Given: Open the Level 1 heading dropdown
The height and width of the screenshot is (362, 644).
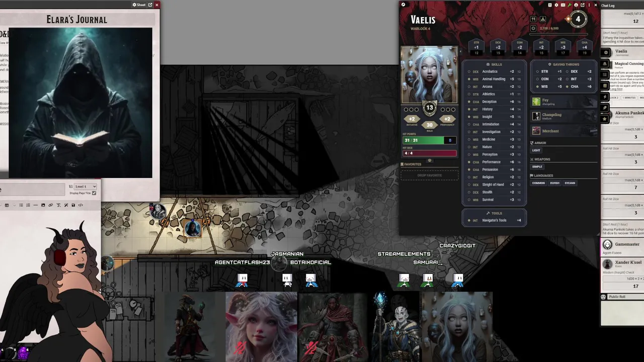Looking at the screenshot, I should pos(85,187).
